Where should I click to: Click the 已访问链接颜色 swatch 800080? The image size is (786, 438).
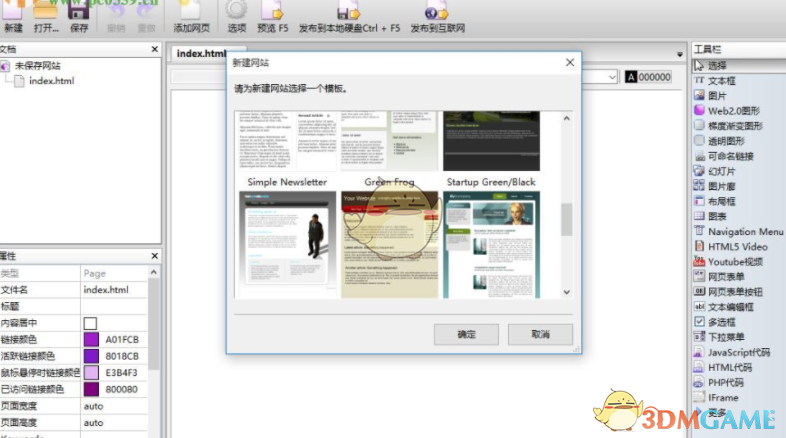91,389
